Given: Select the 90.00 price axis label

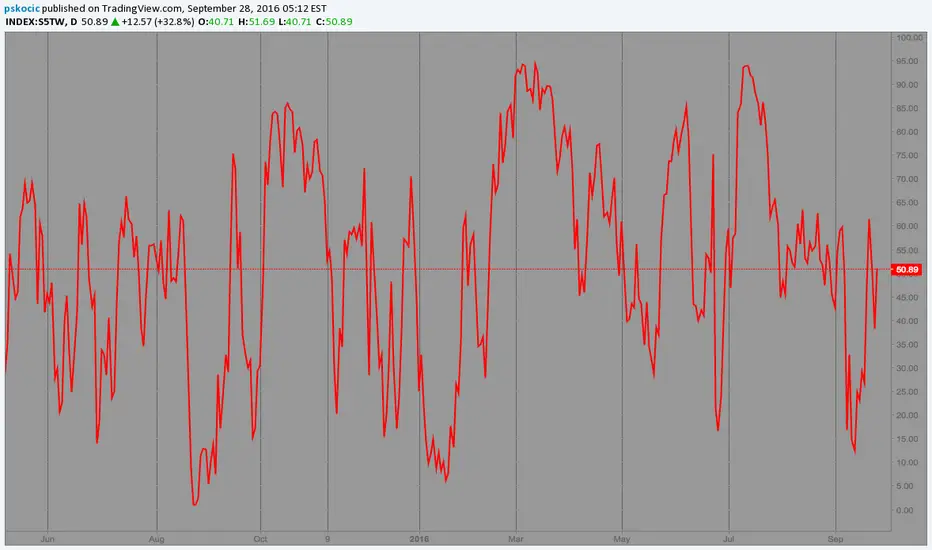Looking at the screenshot, I should [907, 85].
